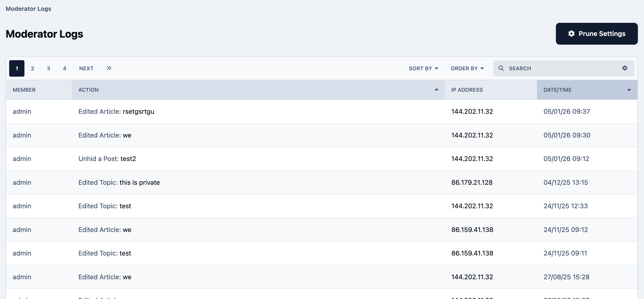Open the 'this is private' topic link
The height and width of the screenshot is (299, 644).
click(140, 182)
